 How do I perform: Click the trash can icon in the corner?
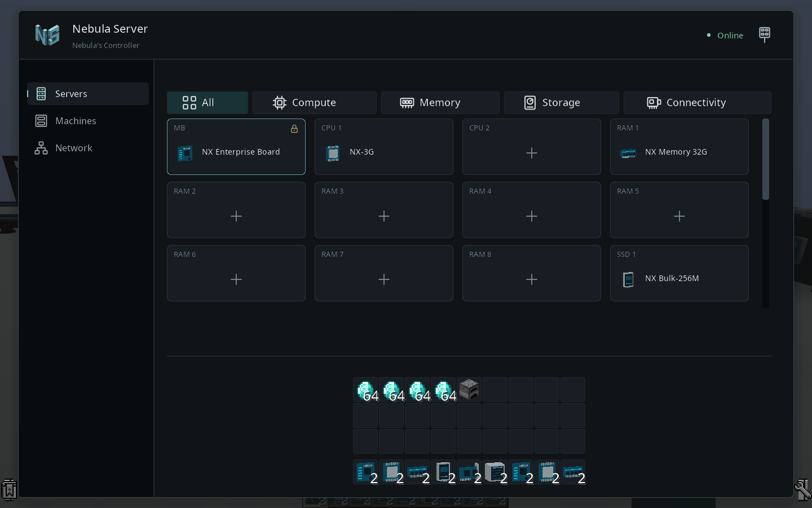pyautogui.click(x=9, y=490)
